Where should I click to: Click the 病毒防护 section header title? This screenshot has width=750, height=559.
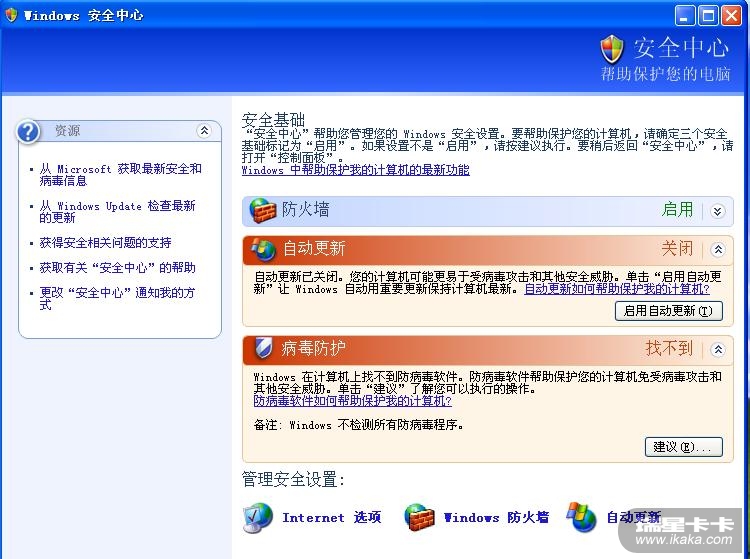pyautogui.click(x=313, y=348)
